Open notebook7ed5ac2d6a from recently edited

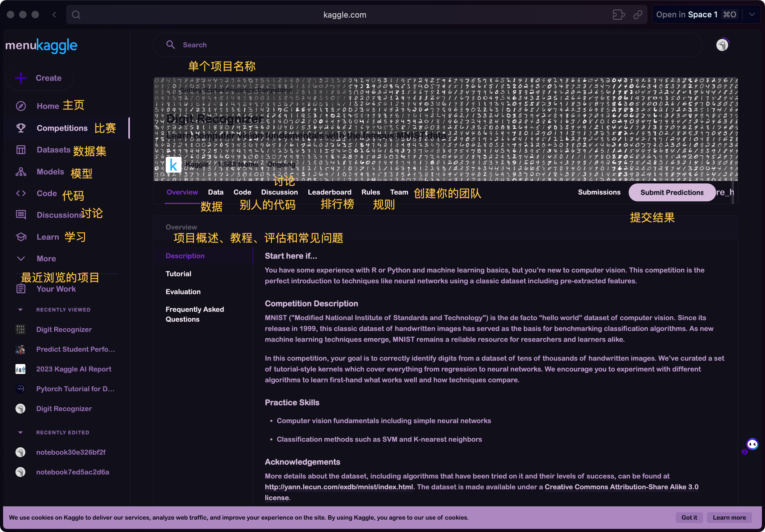[x=73, y=472]
